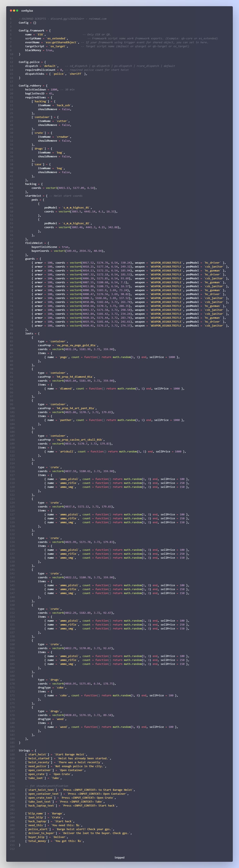Click the cd_dispatch option in the comment
Viewport: 239px width, 868px height.
pyautogui.click(x=79, y=66)
